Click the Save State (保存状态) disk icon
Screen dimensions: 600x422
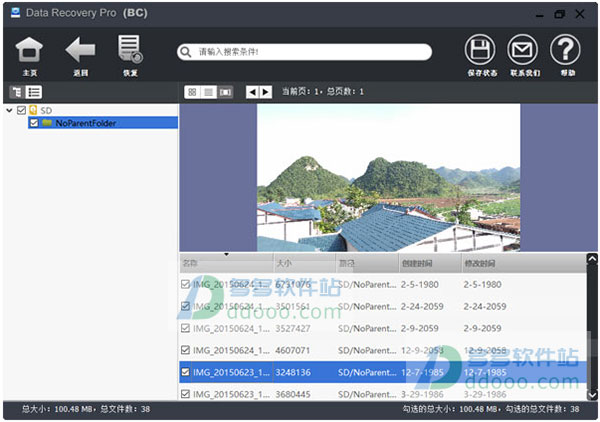click(480, 50)
